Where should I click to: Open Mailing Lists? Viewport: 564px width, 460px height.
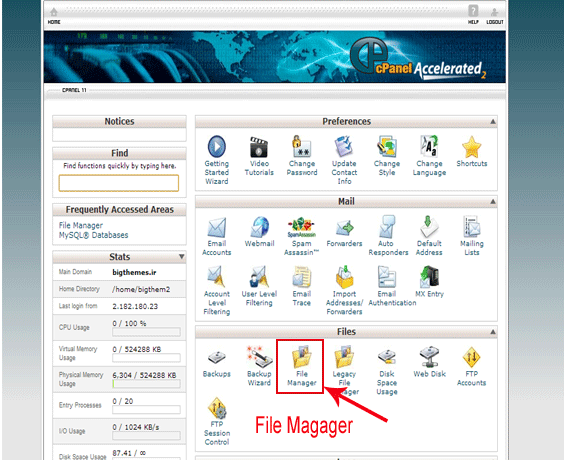click(x=472, y=236)
